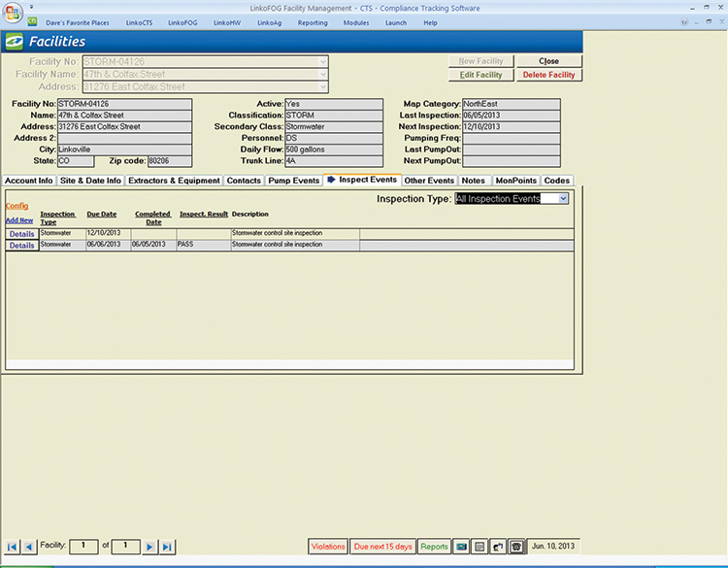Expand the Facility Name dropdown

tap(323, 74)
